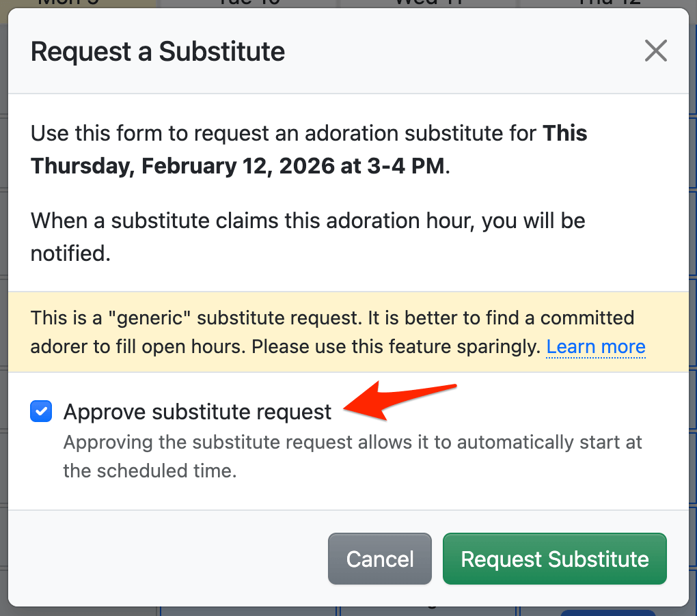Click the Thu 12 calendar header behind dialog
This screenshot has width=697, height=616.
(x=608, y=3)
